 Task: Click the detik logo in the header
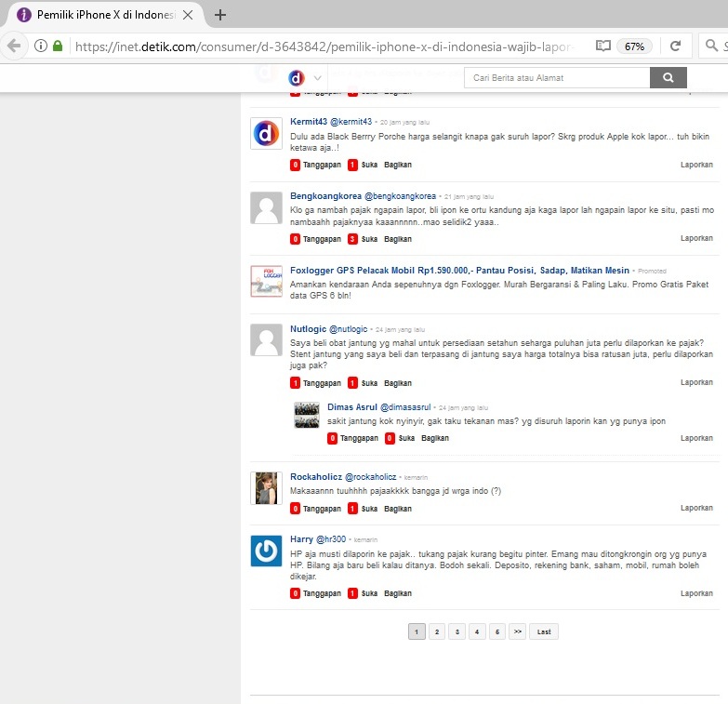[297, 78]
